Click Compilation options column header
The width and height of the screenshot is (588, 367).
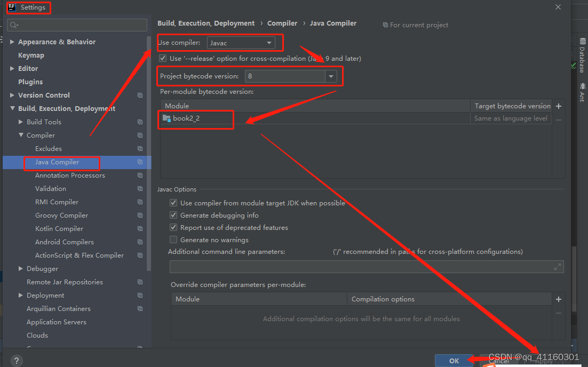449,299
